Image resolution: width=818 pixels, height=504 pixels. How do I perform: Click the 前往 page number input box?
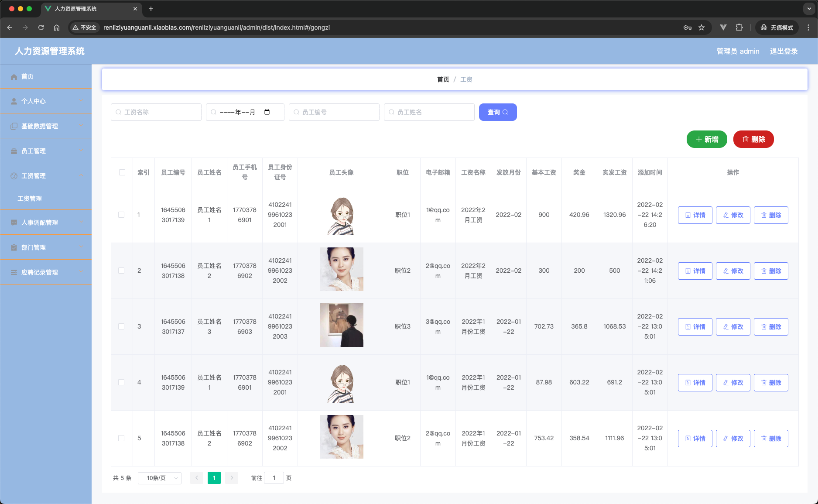pyautogui.click(x=274, y=478)
